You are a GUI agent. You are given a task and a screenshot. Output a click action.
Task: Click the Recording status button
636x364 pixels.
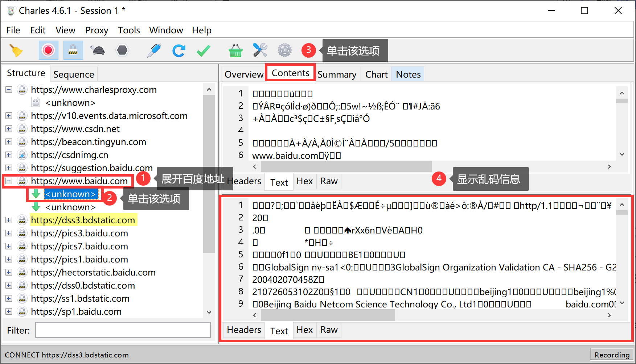(612, 355)
